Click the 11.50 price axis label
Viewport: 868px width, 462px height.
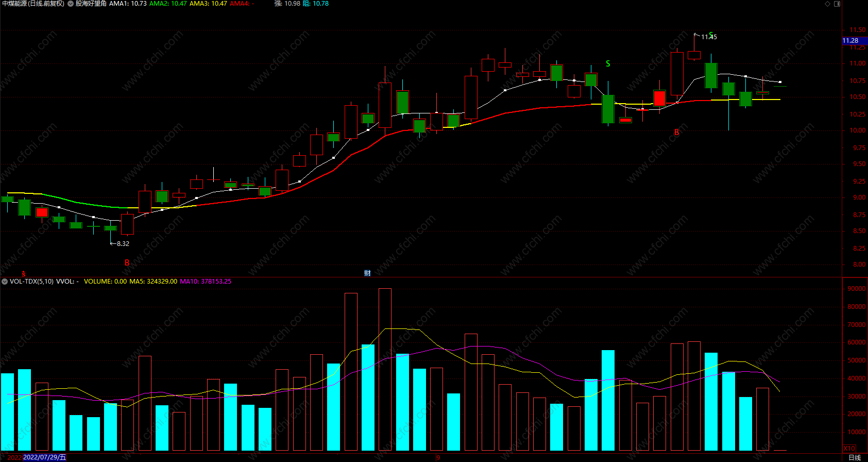point(858,30)
